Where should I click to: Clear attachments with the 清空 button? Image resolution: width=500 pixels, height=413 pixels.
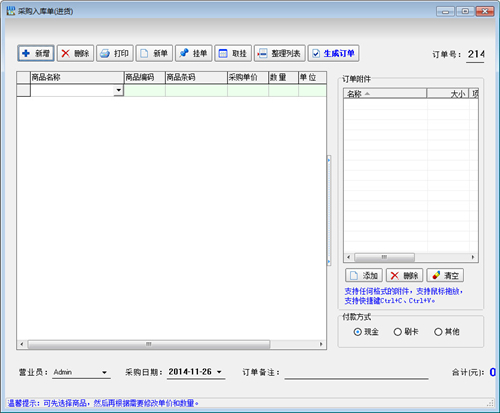(x=445, y=275)
